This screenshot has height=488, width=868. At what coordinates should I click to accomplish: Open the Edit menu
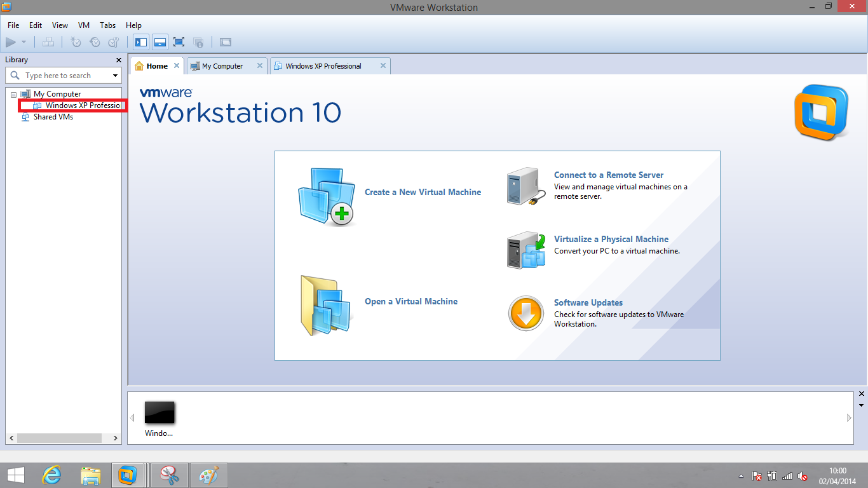click(x=36, y=25)
